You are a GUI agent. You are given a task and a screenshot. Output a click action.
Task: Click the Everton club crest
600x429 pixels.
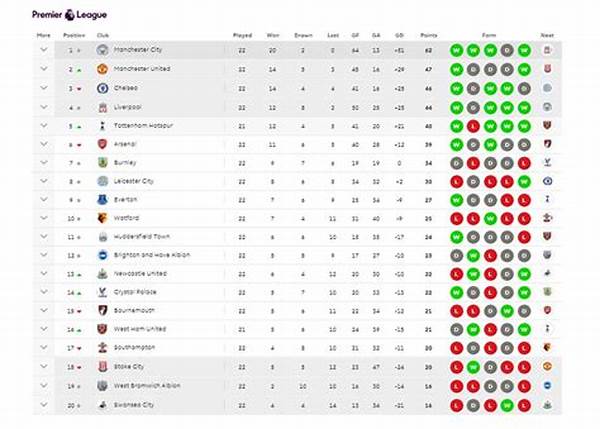[102, 200]
